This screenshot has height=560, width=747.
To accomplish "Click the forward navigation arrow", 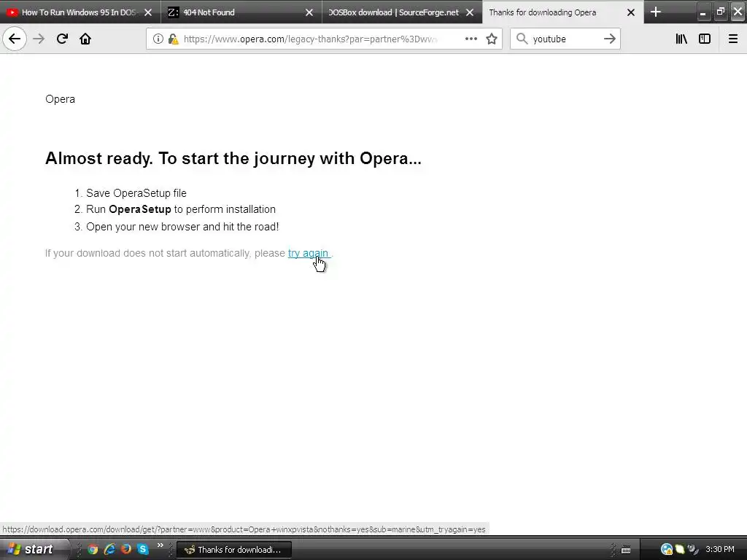I will point(39,39).
